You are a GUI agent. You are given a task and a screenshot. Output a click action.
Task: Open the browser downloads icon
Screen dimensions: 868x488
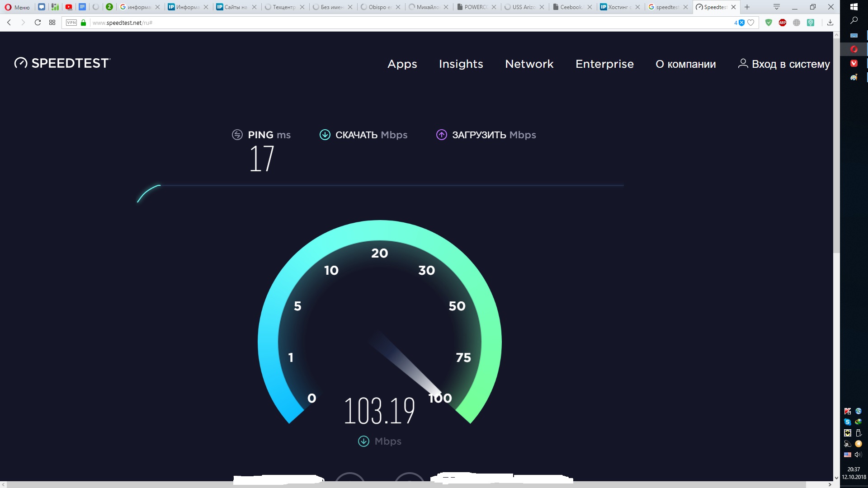point(830,23)
